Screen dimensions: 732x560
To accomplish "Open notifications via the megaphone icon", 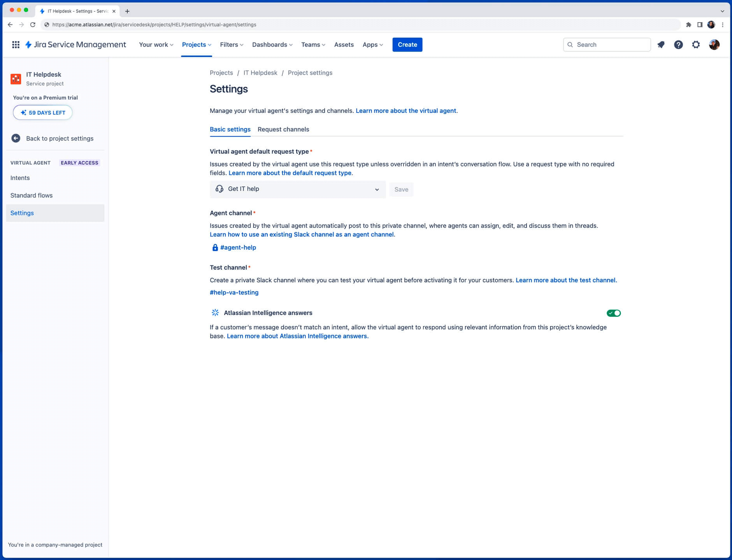I will [661, 45].
